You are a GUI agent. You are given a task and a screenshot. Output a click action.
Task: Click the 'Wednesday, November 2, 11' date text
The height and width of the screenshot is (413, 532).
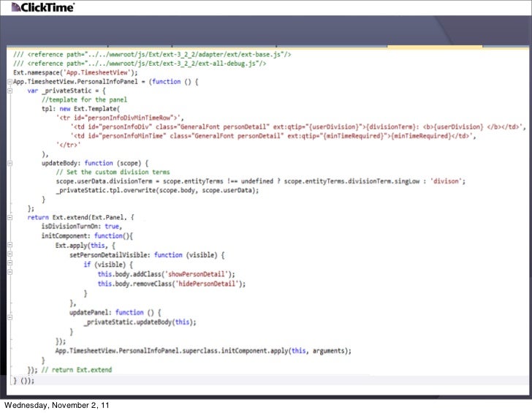point(57,405)
